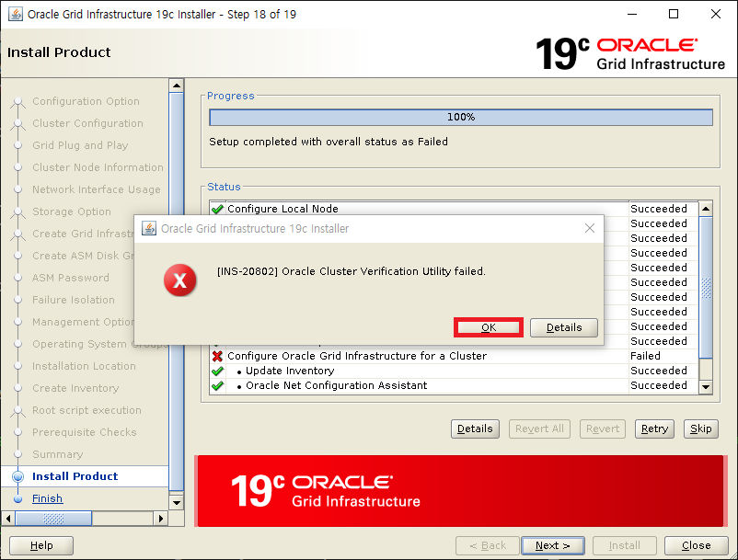Image resolution: width=738 pixels, height=560 pixels.
Task: Click the 100% progress bar
Action: [x=461, y=117]
